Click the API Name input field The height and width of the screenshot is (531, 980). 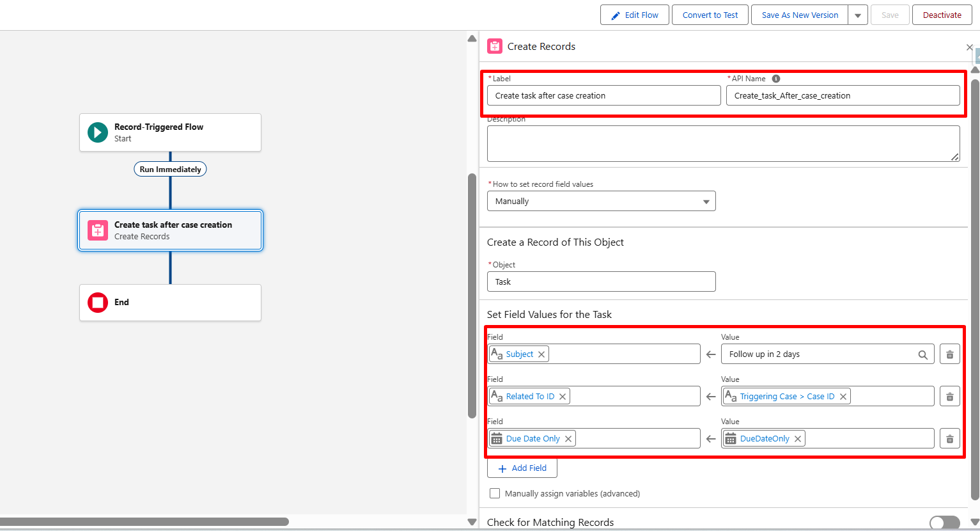843,95
